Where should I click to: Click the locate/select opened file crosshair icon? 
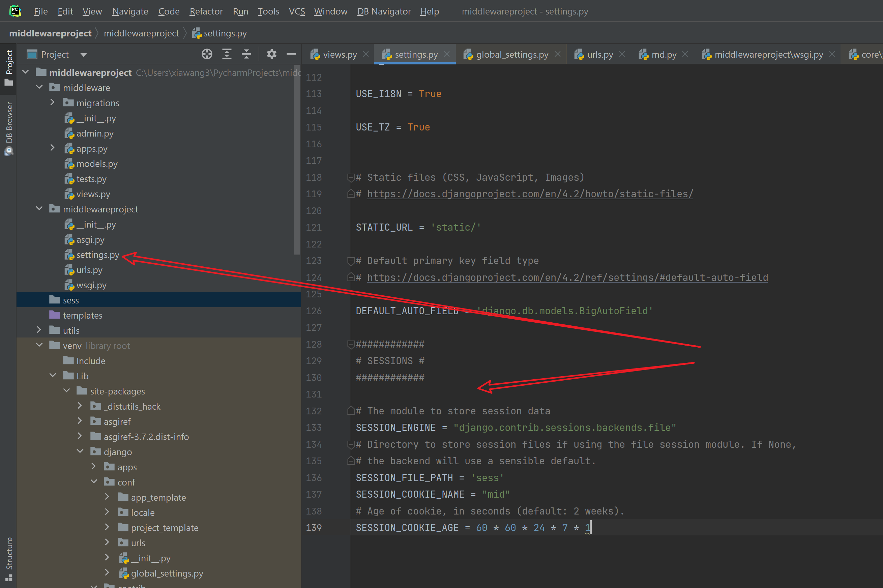pos(207,54)
